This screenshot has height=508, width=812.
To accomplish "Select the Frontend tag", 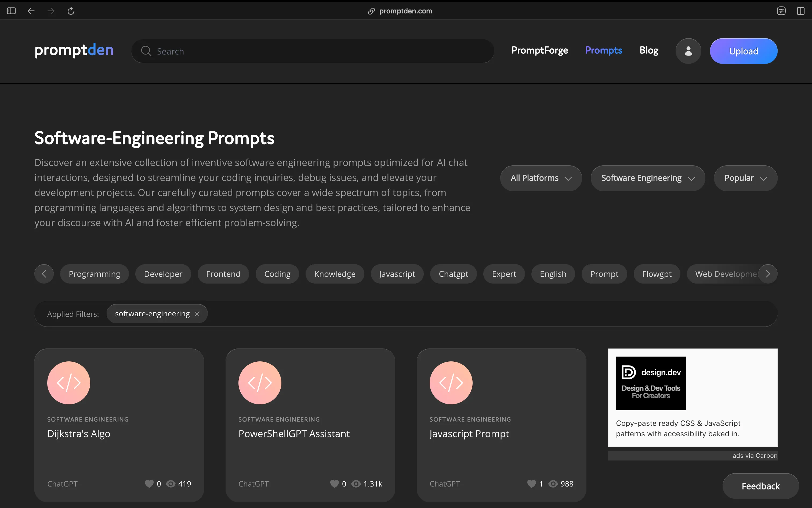I will pos(223,274).
